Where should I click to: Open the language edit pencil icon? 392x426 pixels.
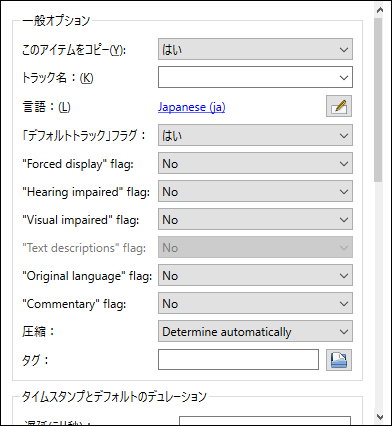click(339, 106)
